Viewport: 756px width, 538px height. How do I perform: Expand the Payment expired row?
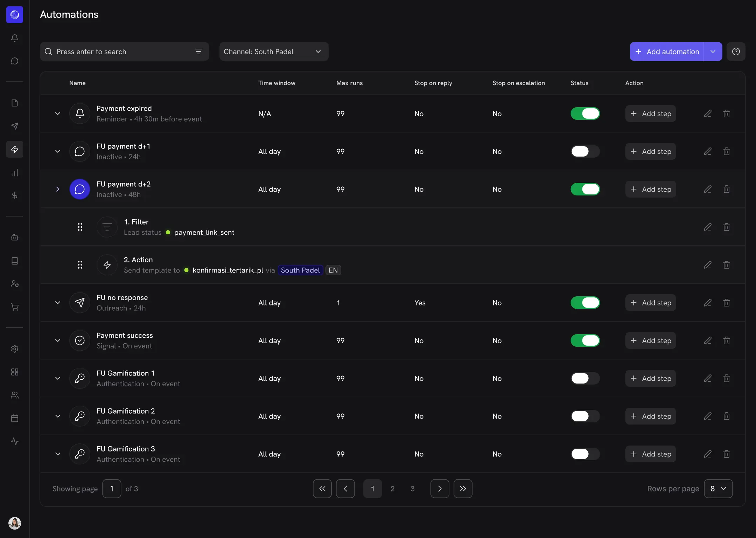58,113
